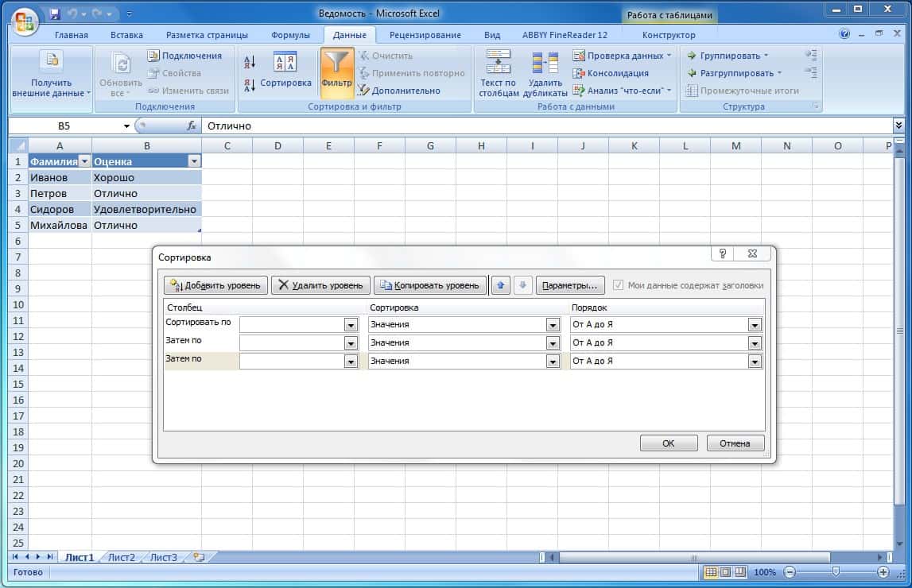Click the Move Up arrow in the Sort dialog
Image resolution: width=912 pixels, height=588 pixels.
500,285
